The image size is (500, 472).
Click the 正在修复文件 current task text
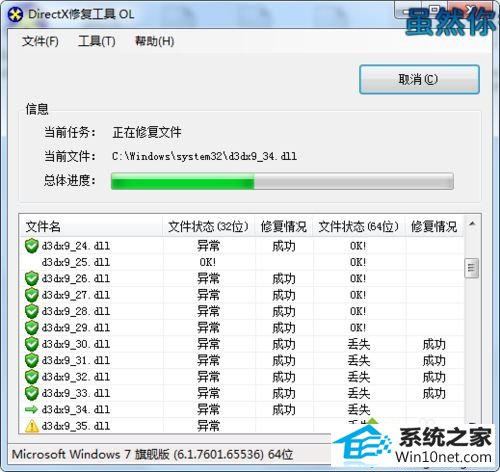147,132
